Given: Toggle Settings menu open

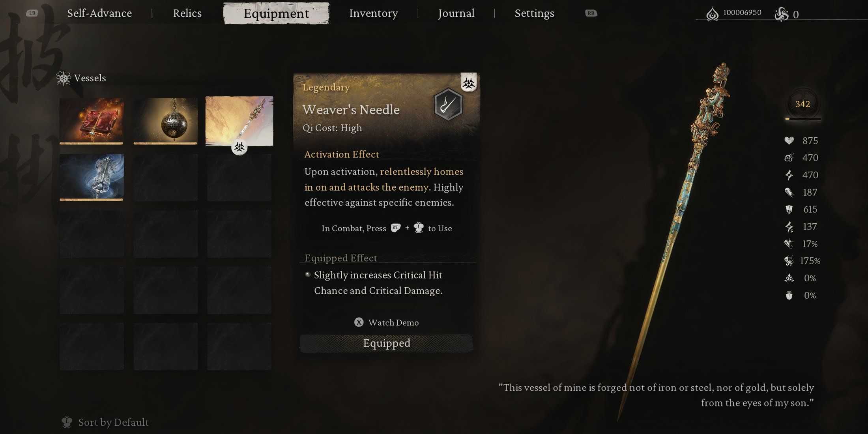Looking at the screenshot, I should 534,13.
